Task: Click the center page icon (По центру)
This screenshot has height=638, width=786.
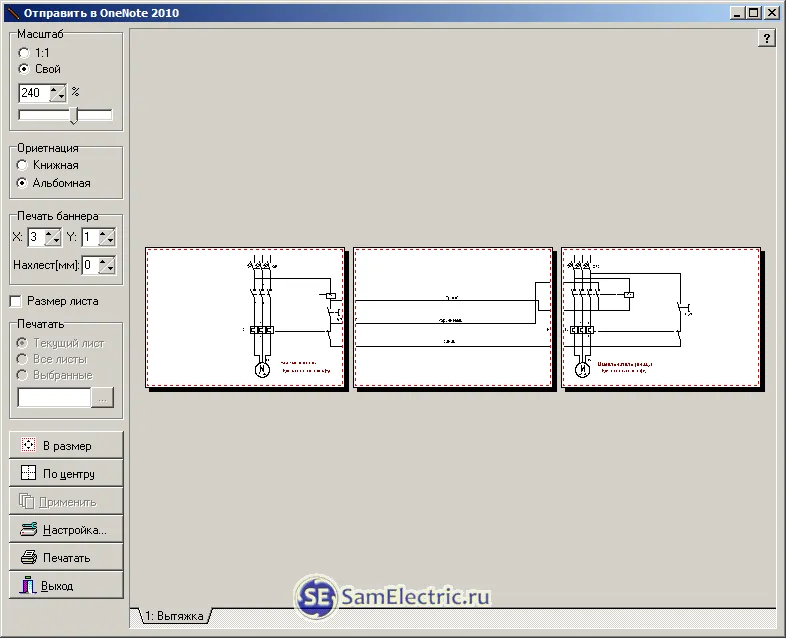Action: tap(29, 473)
